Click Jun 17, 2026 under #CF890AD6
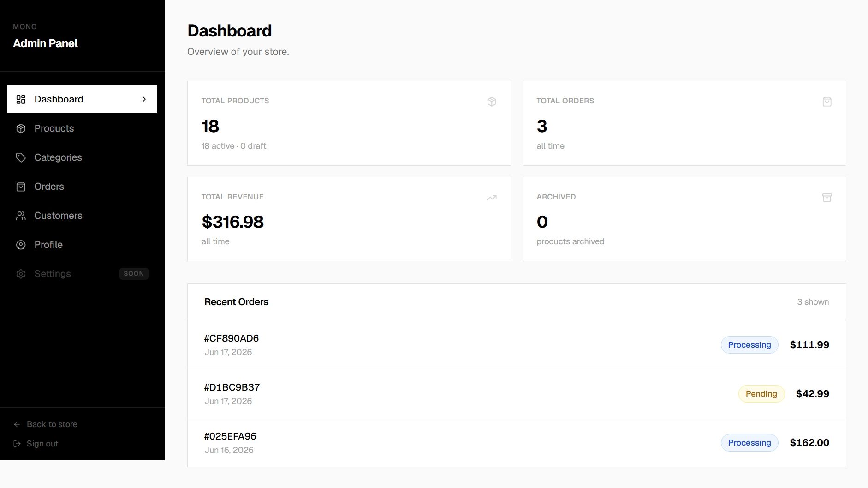Viewport: 868px width, 488px height. point(228,352)
